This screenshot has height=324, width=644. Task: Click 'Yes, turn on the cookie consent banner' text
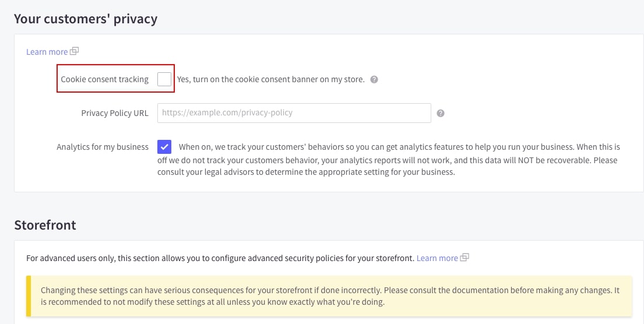click(x=270, y=79)
